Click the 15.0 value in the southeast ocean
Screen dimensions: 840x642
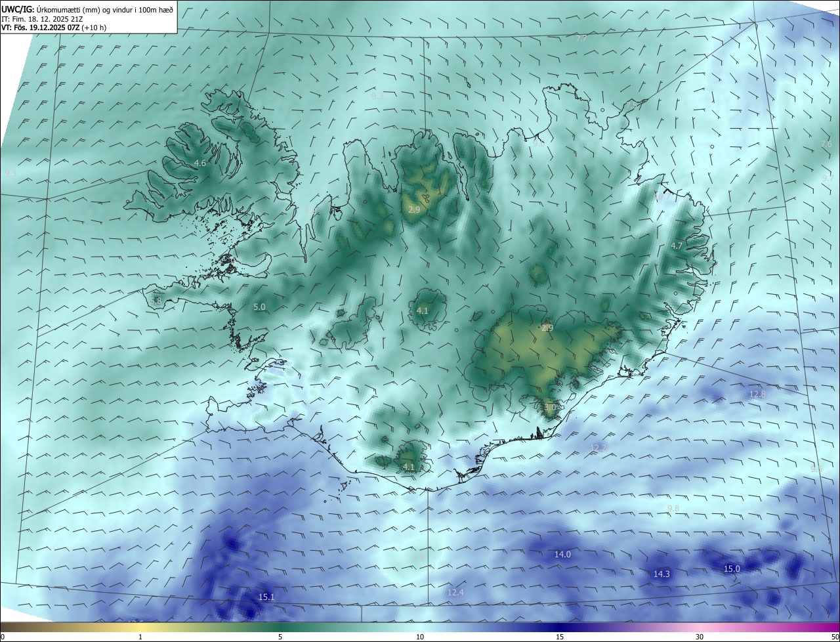pyautogui.click(x=732, y=568)
